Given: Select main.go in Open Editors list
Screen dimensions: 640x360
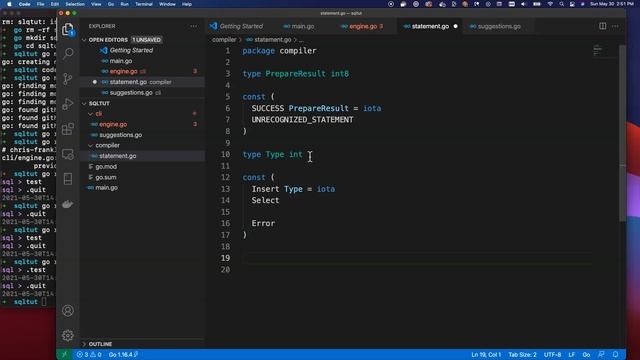Looking at the screenshot, I should click(x=142, y=61).
